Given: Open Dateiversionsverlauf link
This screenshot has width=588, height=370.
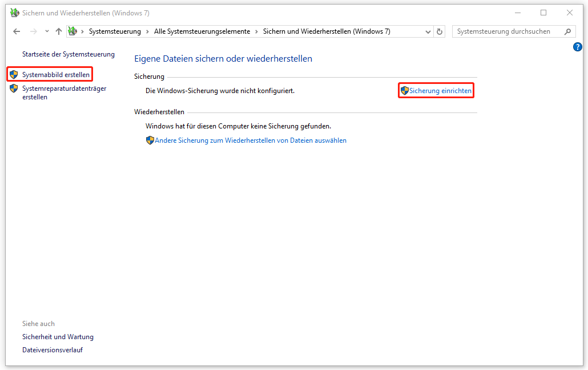Looking at the screenshot, I should click(52, 350).
